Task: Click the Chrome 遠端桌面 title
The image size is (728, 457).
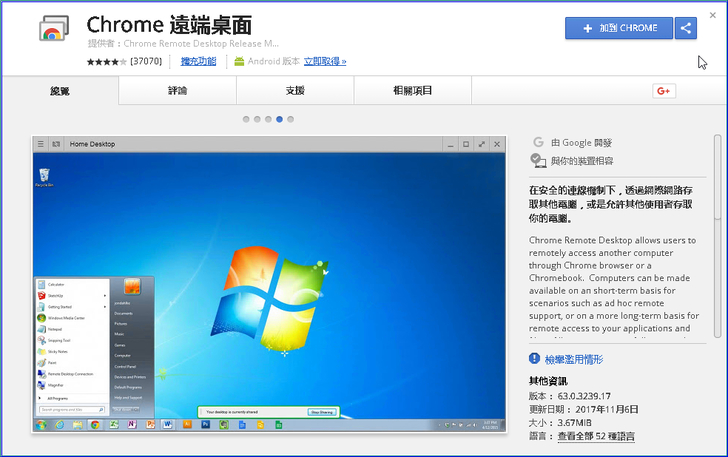Action: (x=169, y=25)
